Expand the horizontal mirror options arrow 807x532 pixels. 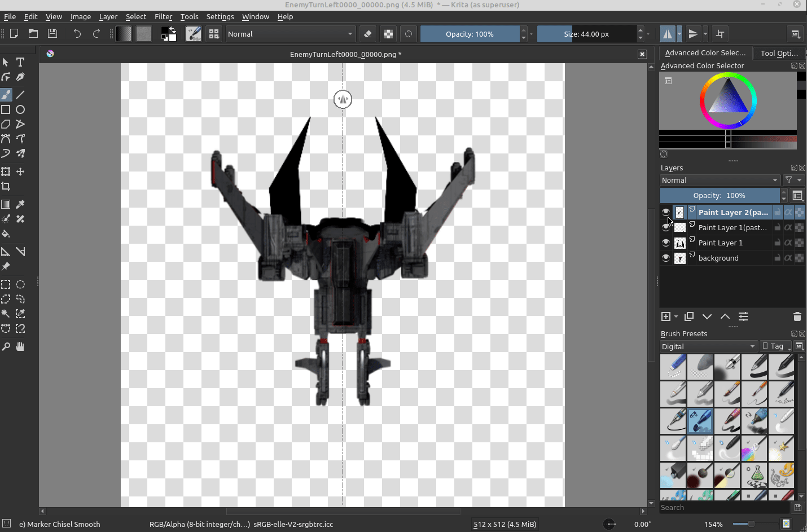point(679,34)
